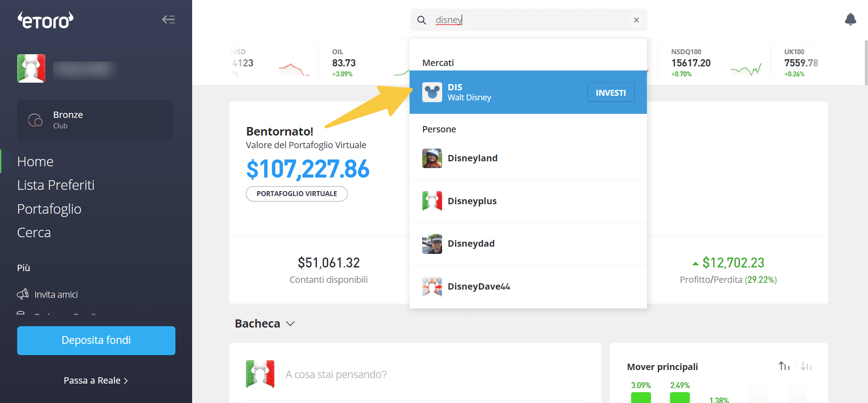Click the Profitto/Perdita value $12,702.23
Screen dimensions: 868x403
[x=733, y=262]
